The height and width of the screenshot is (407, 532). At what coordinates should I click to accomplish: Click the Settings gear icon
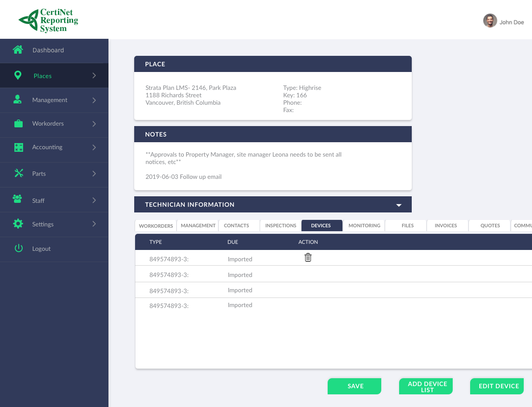pos(18,224)
